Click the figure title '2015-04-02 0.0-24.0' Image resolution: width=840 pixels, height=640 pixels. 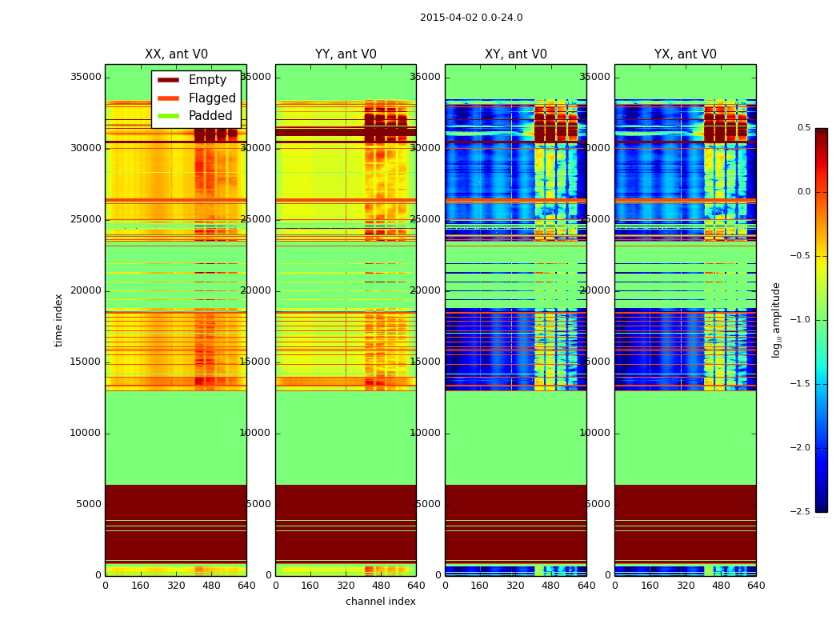(x=471, y=18)
